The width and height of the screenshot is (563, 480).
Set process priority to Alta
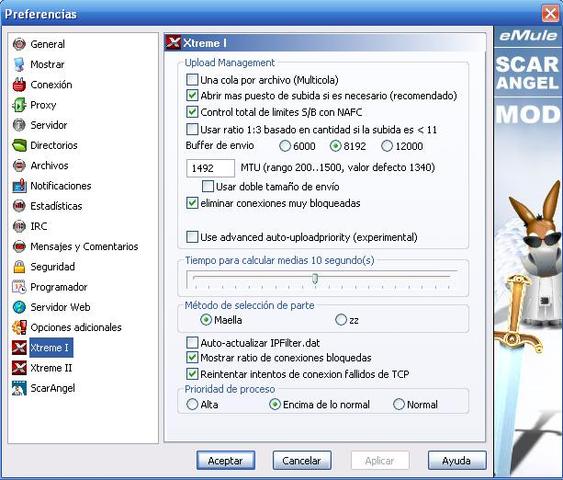[192, 404]
